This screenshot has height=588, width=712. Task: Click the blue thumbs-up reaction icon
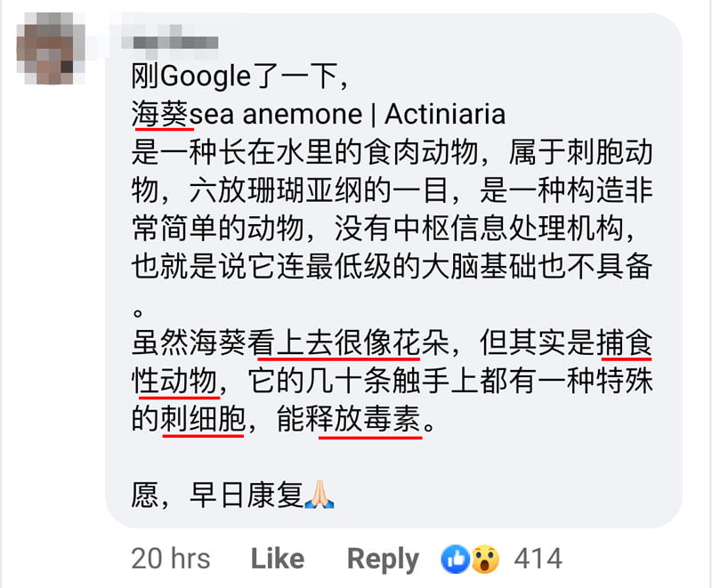coord(455,559)
